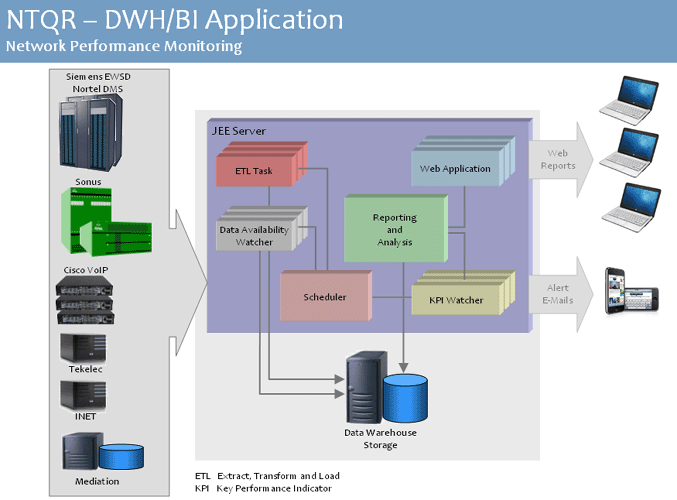This screenshot has height=500, width=677.
Task: Select the green Reporting and Analysis box
Action: (394, 230)
